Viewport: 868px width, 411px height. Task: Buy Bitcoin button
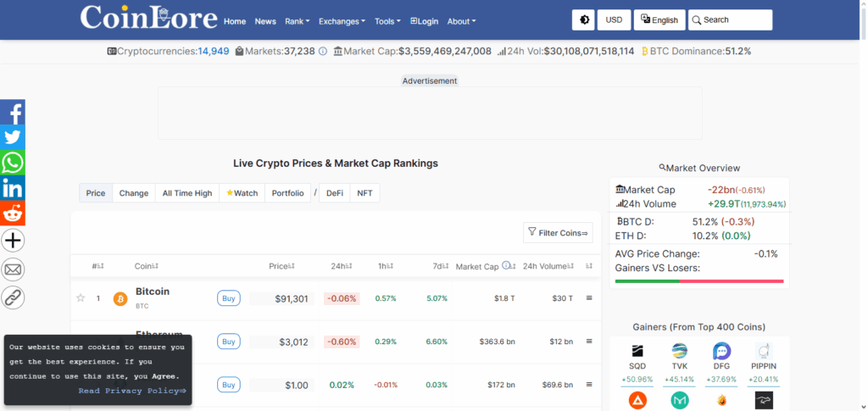(229, 298)
